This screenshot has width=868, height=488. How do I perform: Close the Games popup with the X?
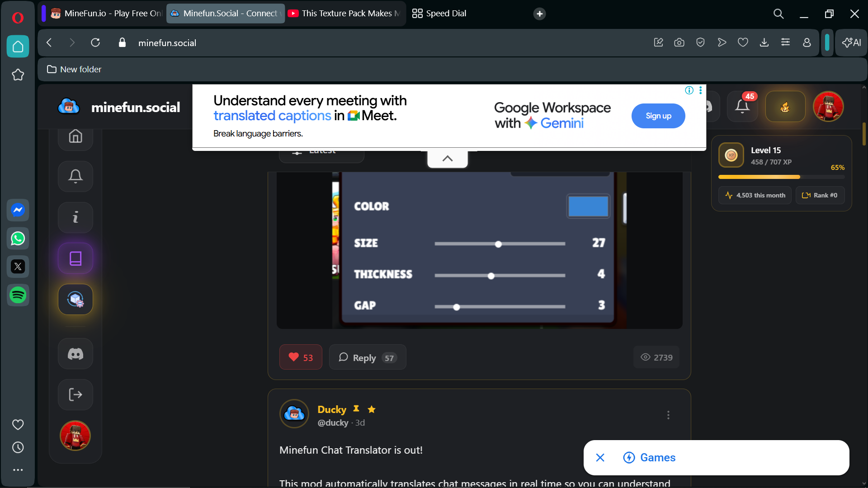click(x=600, y=458)
